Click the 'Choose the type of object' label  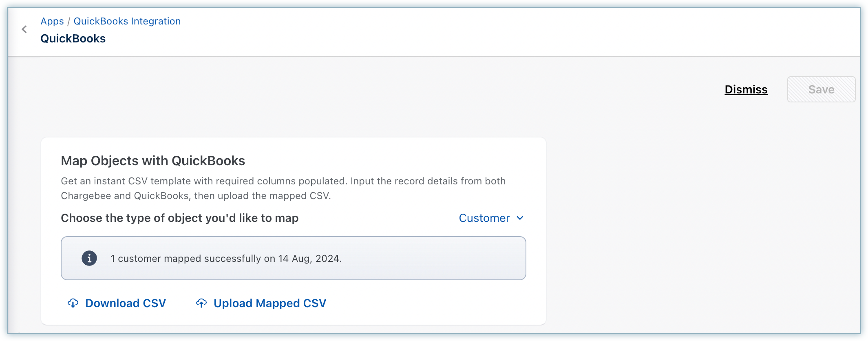click(179, 218)
